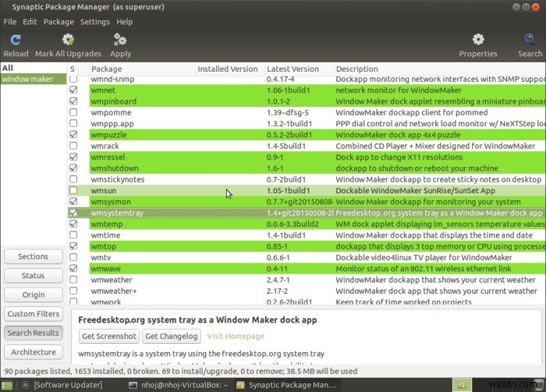
Task: Click the wmtime description about time and date
Action: click(x=434, y=235)
